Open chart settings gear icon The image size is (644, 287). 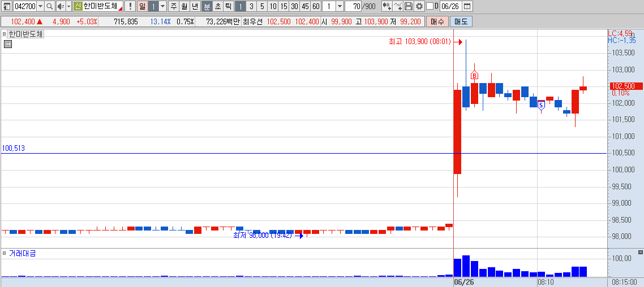point(419,6)
